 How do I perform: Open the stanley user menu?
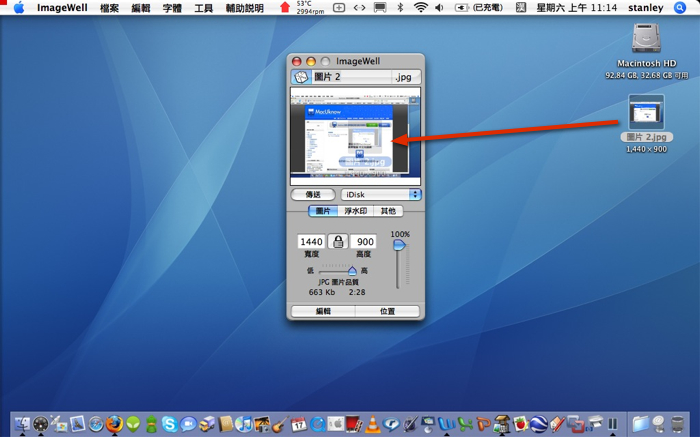pos(646,8)
